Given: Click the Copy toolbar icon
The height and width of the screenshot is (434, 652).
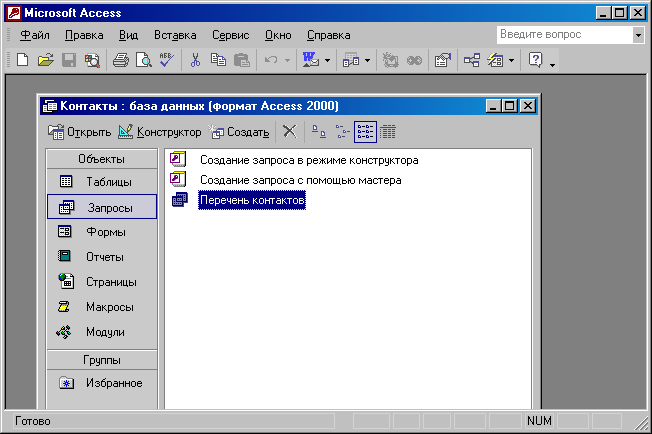Looking at the screenshot, I should [x=218, y=60].
